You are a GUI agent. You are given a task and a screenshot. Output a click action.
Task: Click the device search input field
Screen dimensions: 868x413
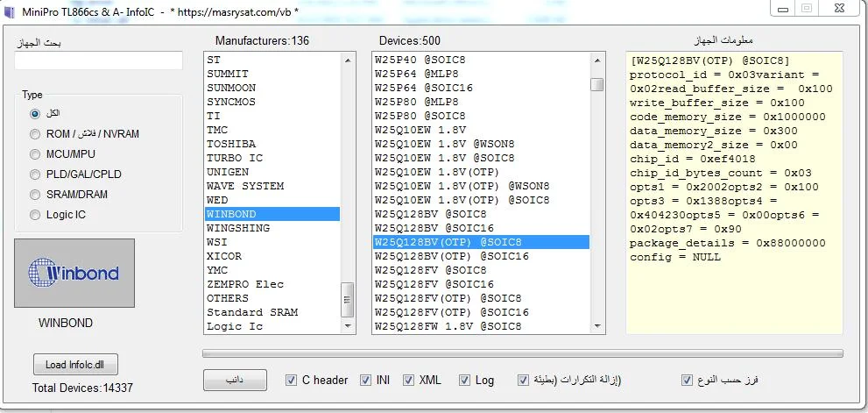pos(98,61)
